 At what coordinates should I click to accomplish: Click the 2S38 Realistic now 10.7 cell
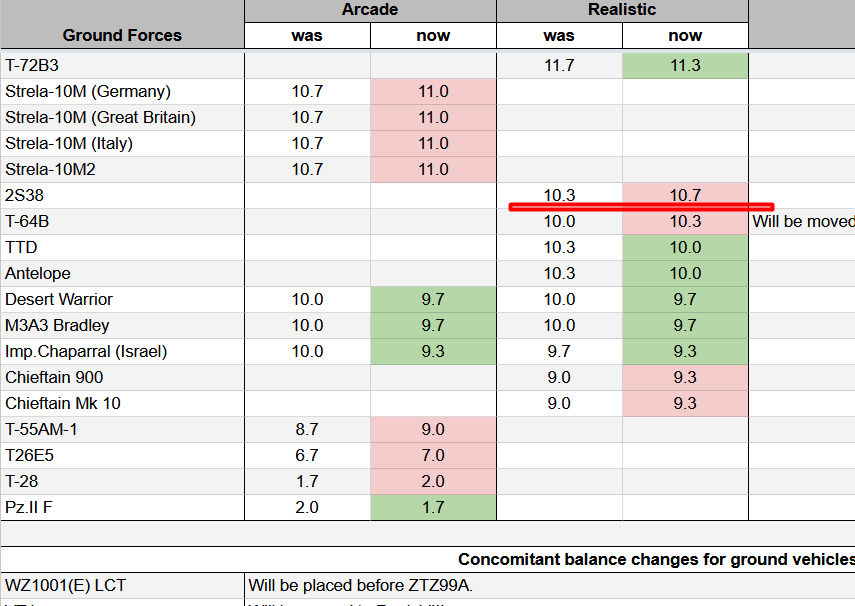[x=685, y=194]
